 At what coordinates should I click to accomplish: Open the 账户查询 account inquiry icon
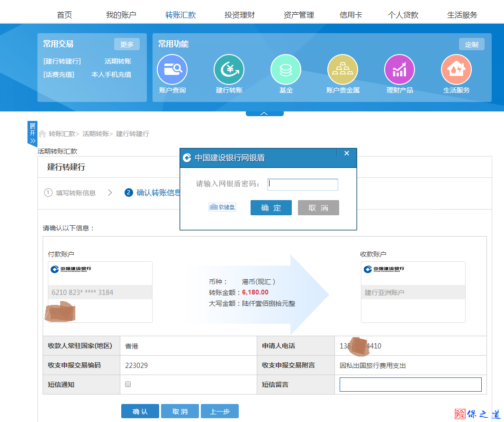[172, 70]
